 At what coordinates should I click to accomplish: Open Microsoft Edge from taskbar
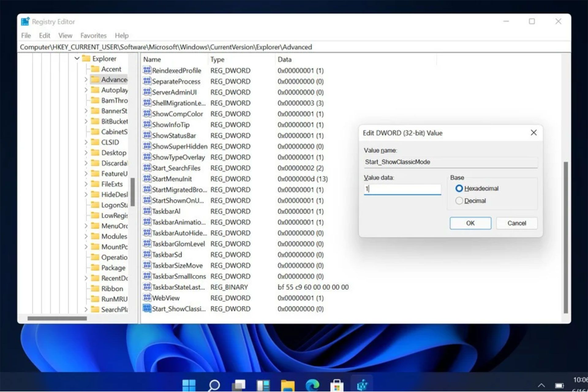(312, 385)
